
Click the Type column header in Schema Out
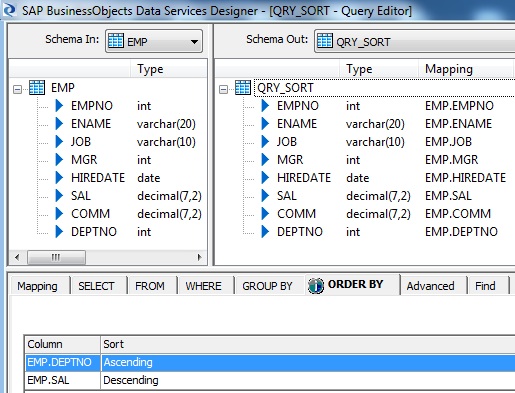379,69
